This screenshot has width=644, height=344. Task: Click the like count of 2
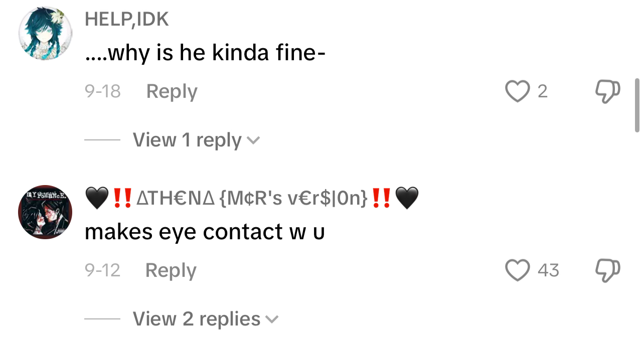pyautogui.click(x=542, y=92)
